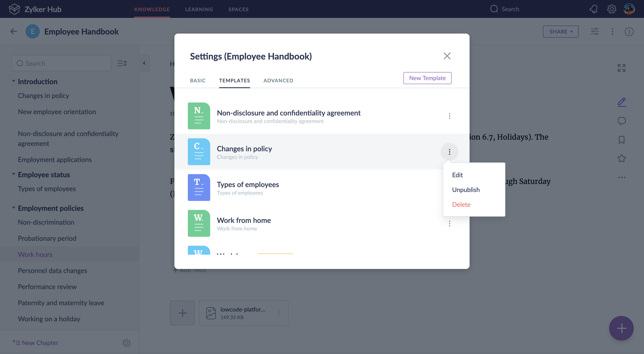644x354 pixels.
Task: Click the edit pencil icon
Action: [621, 102]
